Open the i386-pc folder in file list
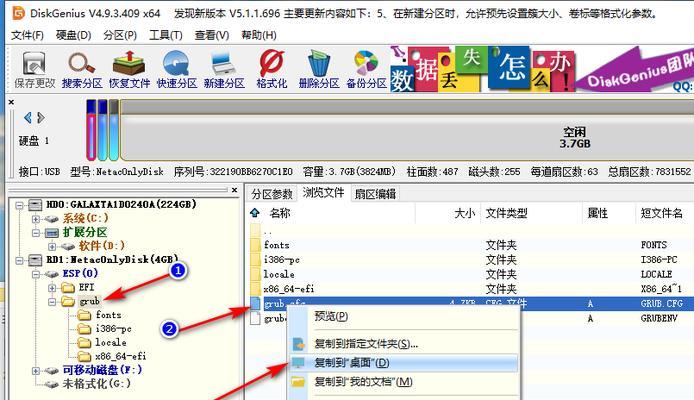Image resolution: width=694 pixels, height=400 pixels. click(281, 259)
